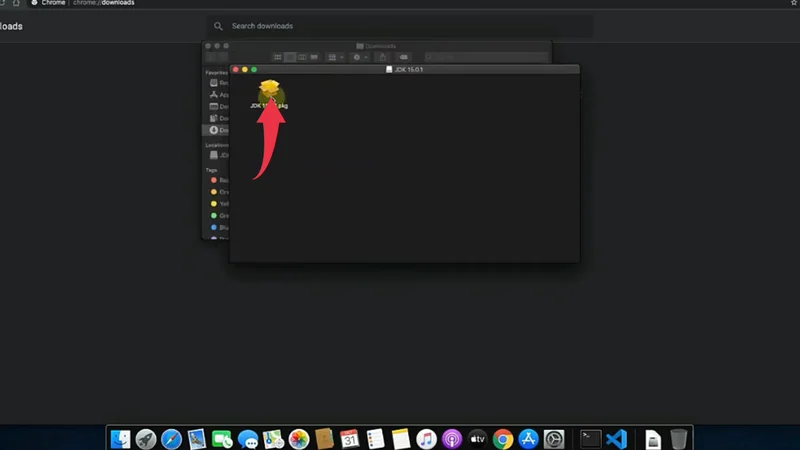Image resolution: width=800 pixels, height=450 pixels.
Task: Launch Music app from the dock
Action: [x=427, y=439]
